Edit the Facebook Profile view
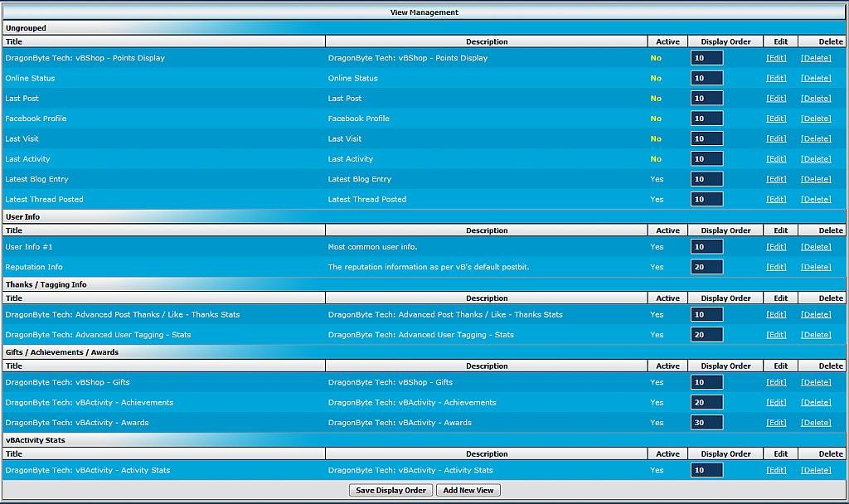 coord(776,119)
